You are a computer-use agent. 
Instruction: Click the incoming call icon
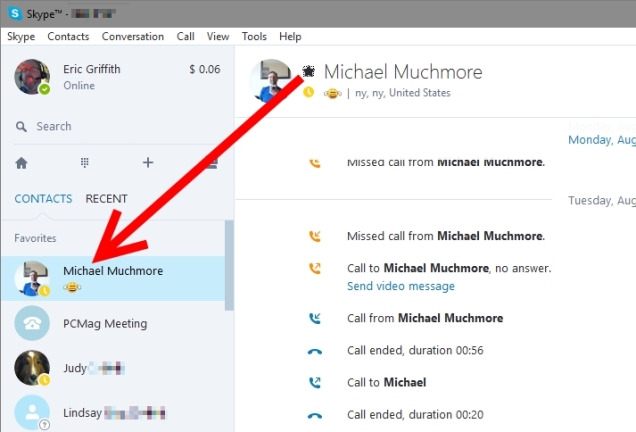(x=315, y=318)
